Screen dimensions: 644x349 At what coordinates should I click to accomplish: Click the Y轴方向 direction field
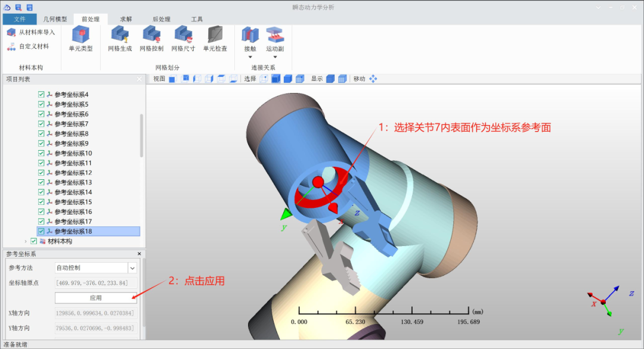[x=95, y=328]
